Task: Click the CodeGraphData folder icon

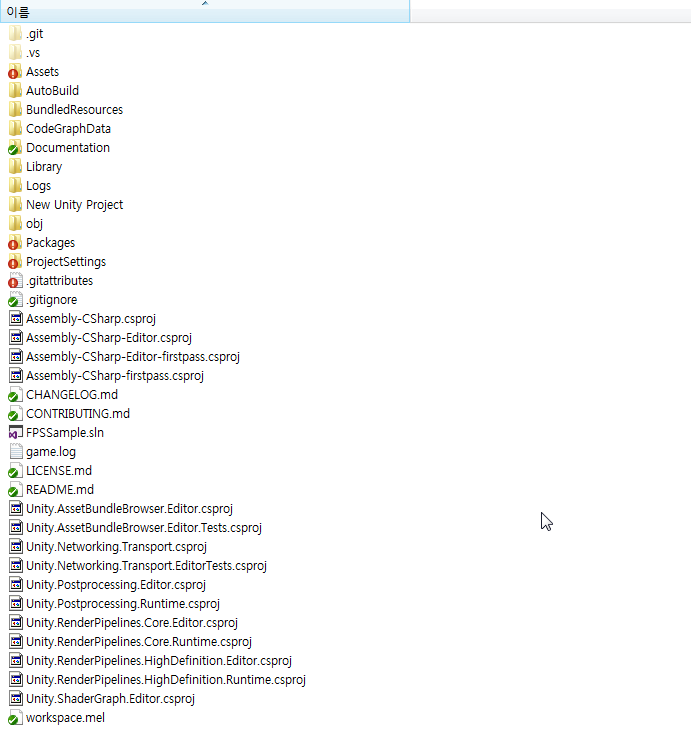Action: point(15,129)
